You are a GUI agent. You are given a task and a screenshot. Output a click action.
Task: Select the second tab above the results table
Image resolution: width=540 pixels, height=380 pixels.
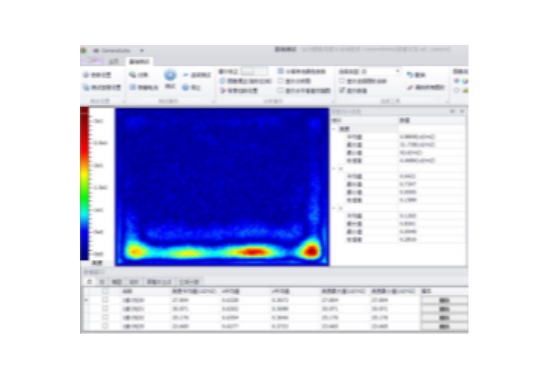tap(102, 282)
